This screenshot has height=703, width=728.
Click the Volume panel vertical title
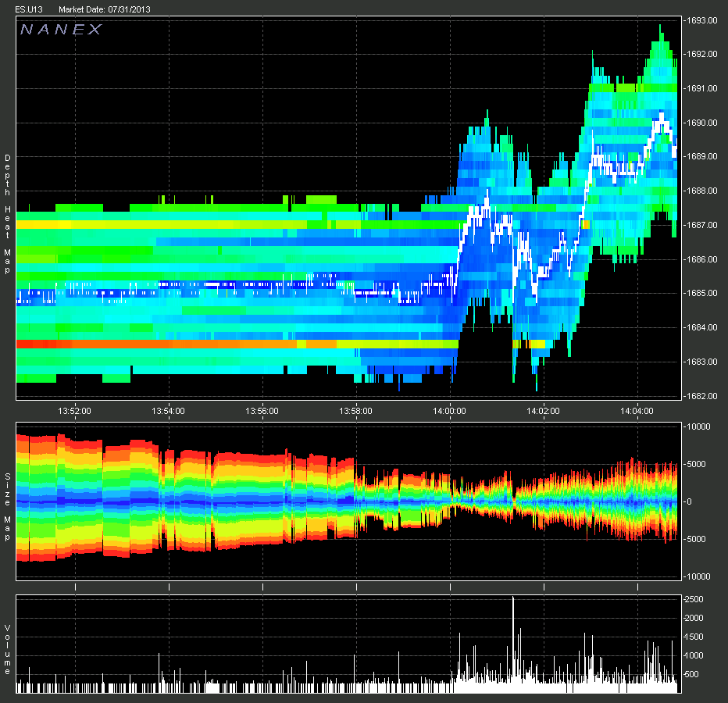[x=8, y=650]
